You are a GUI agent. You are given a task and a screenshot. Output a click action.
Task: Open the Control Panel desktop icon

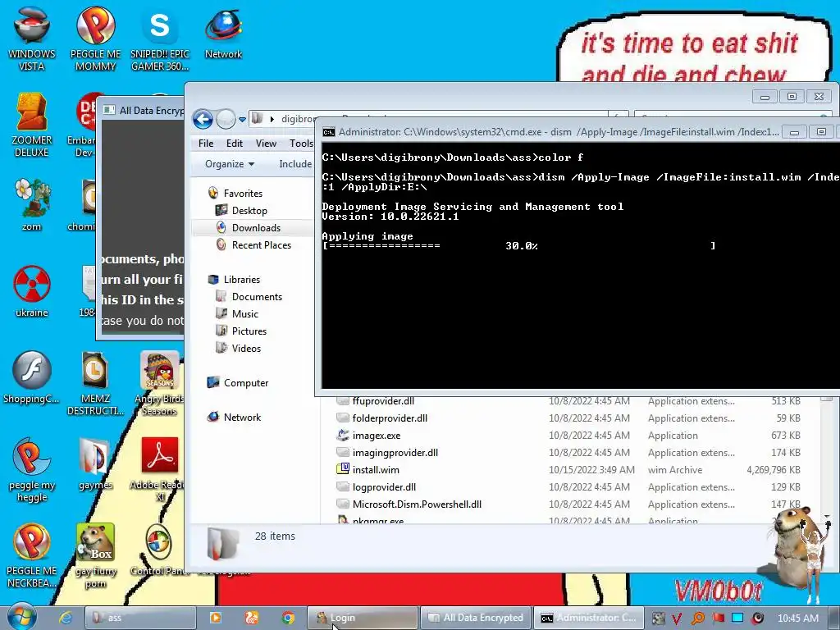[159, 550]
